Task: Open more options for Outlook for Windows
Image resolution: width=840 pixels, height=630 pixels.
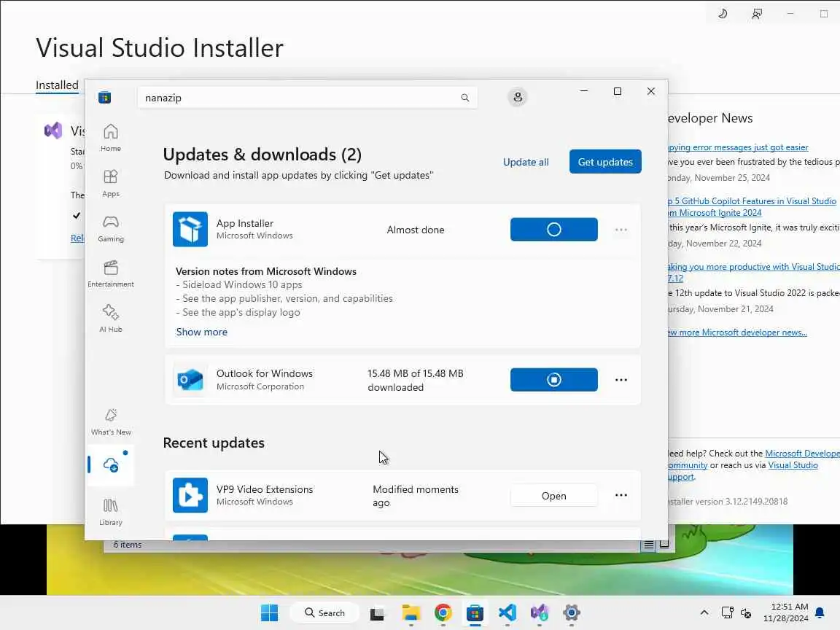Action: coord(621,379)
